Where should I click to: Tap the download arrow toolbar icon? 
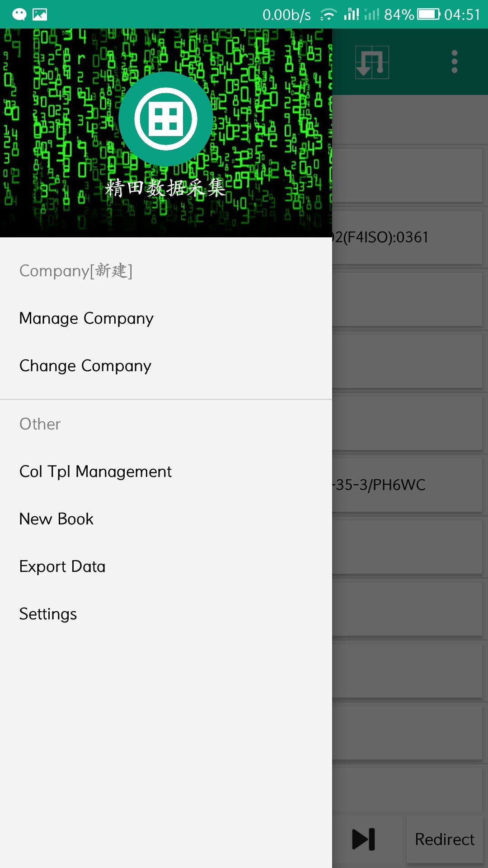click(x=372, y=62)
